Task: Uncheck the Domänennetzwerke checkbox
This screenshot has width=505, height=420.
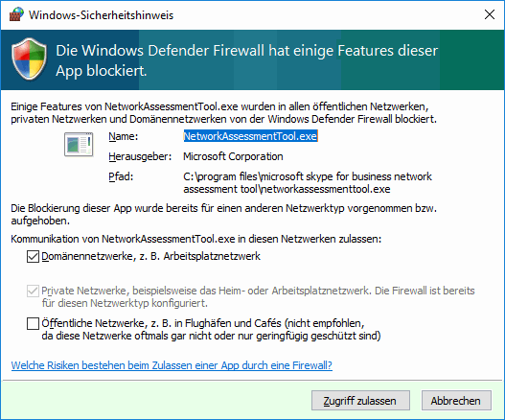Action: click(33, 257)
